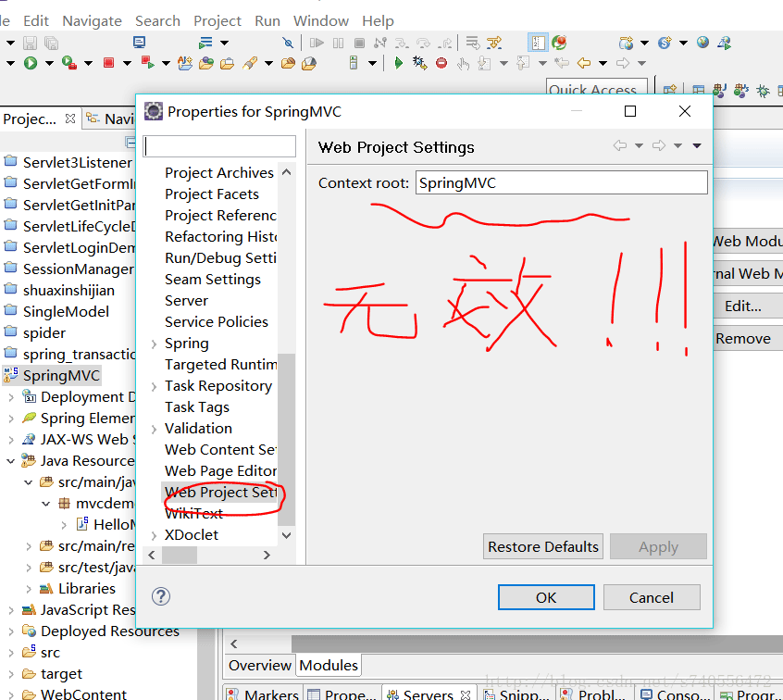783x700 pixels.
Task: Click the Save disk icon in toolbar
Action: tap(30, 43)
